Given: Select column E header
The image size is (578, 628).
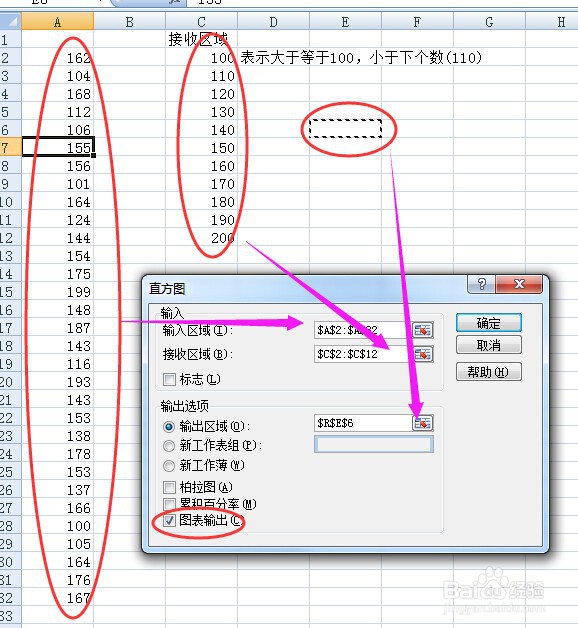Looking at the screenshot, I should pos(345,22).
